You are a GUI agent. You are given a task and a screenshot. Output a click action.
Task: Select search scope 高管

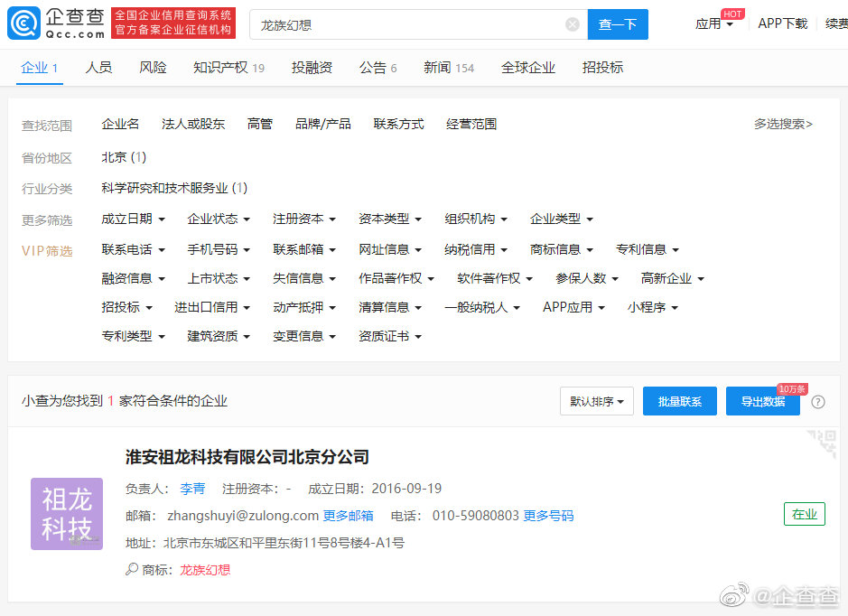point(259,124)
